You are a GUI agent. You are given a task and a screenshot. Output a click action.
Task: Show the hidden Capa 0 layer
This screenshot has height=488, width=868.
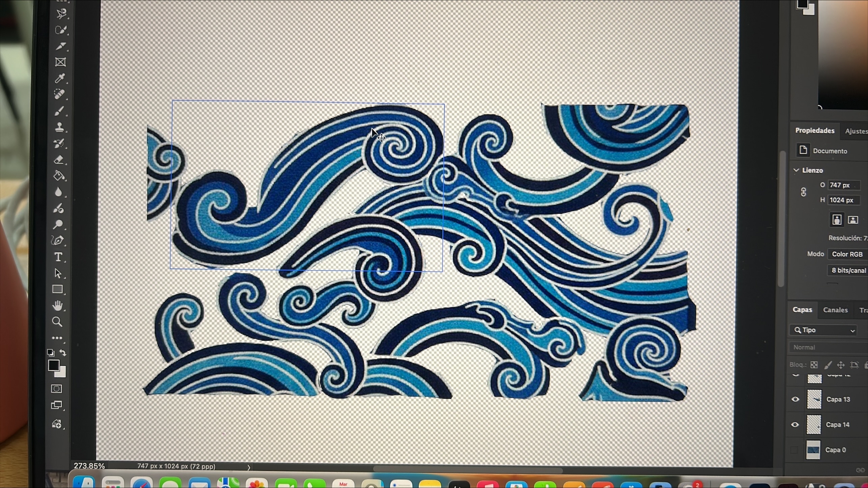(794, 450)
